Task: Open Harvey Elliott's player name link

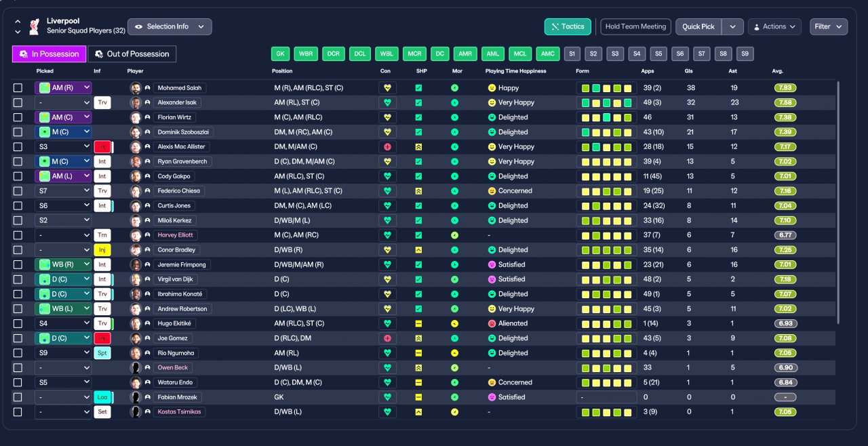Action: 176,235
